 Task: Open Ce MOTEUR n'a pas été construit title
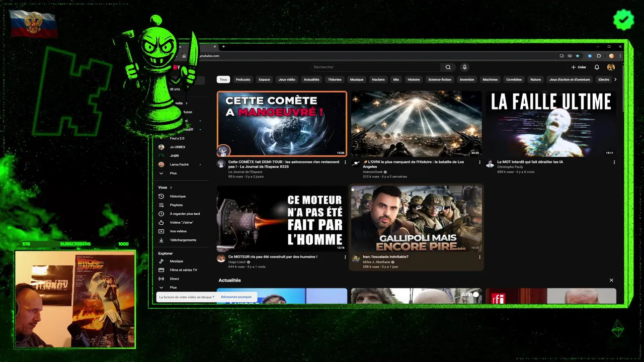coord(273,257)
